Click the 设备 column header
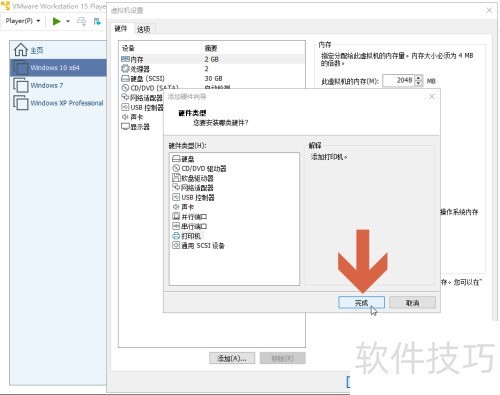The image size is (500, 395). [161, 48]
